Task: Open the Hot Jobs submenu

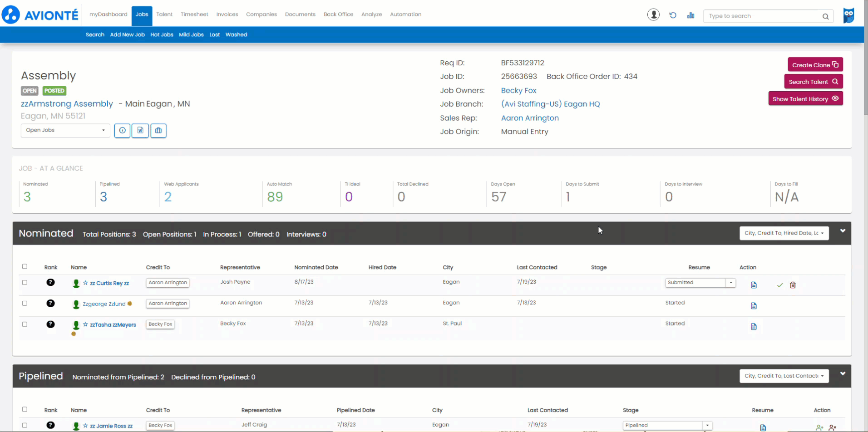Action: tap(162, 34)
